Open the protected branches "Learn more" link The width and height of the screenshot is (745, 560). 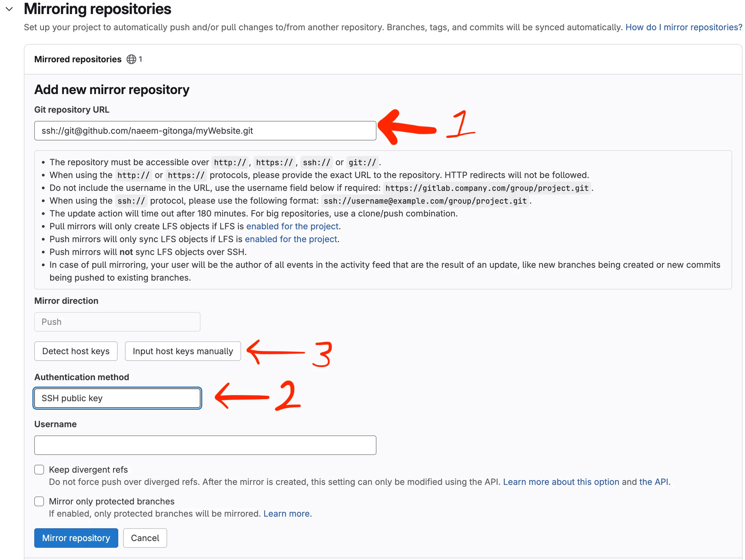pyautogui.click(x=287, y=513)
